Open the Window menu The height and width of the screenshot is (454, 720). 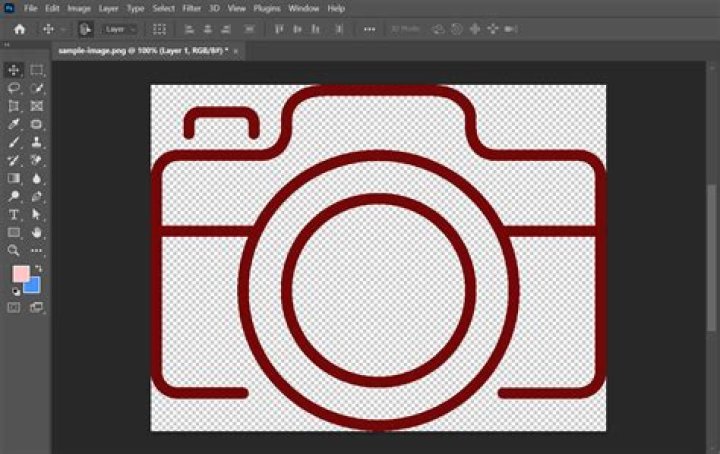coord(304,8)
